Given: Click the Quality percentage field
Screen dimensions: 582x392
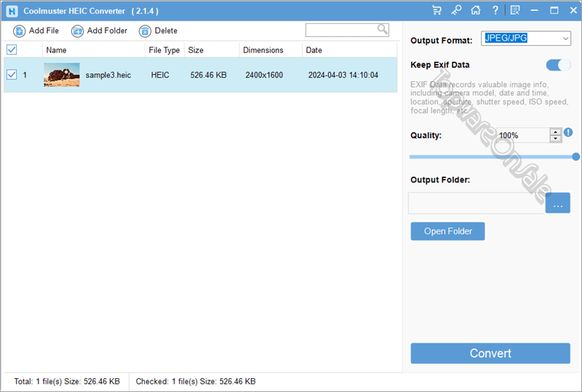Looking at the screenshot, I should point(522,135).
